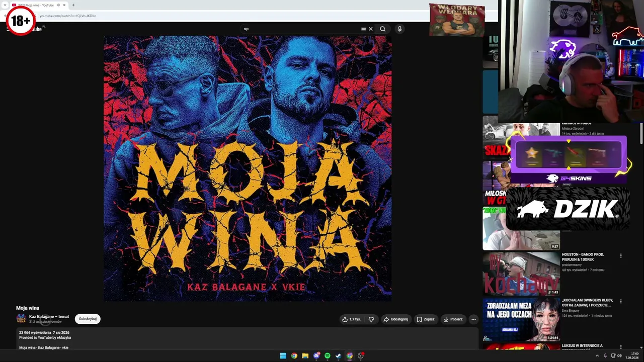Like the video with 1,7 tys. likes
Viewport: 644px width, 362px height.
pos(351,319)
